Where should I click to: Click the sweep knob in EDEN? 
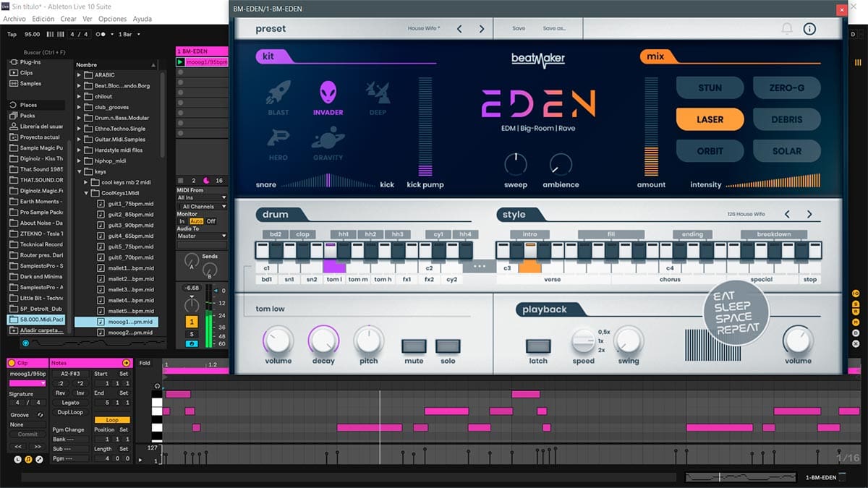click(516, 164)
